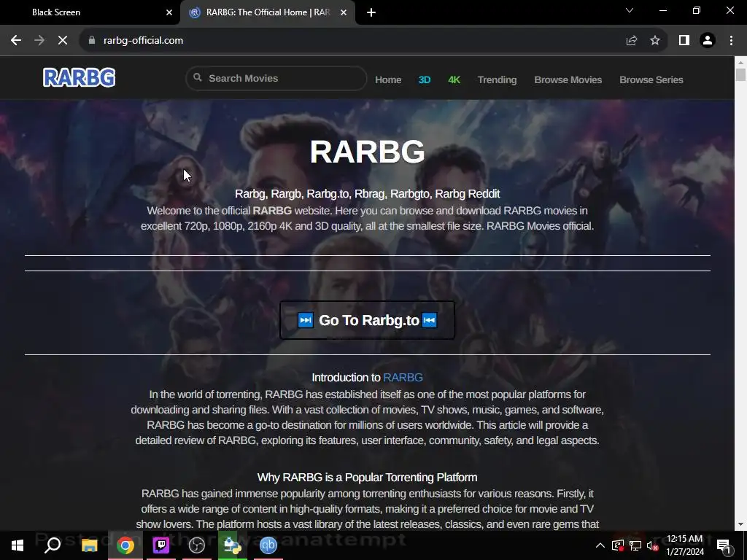
Task: Go back with the browser back arrow
Action: (x=16, y=41)
